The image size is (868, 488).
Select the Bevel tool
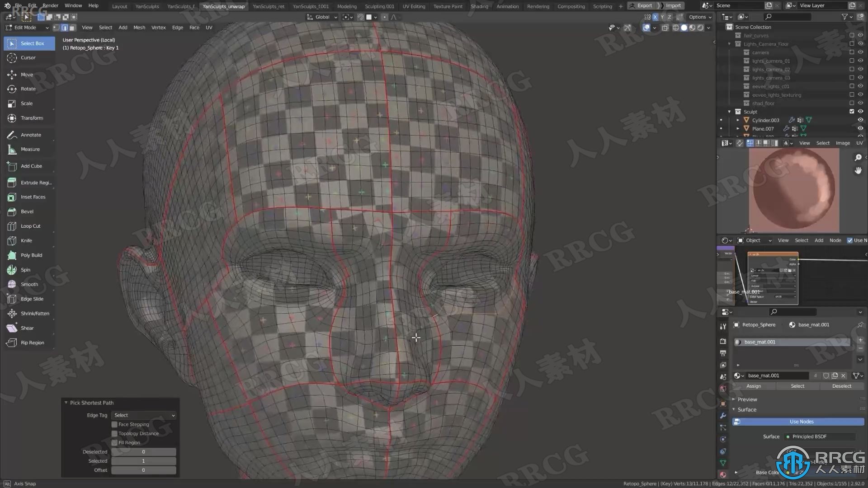click(27, 211)
